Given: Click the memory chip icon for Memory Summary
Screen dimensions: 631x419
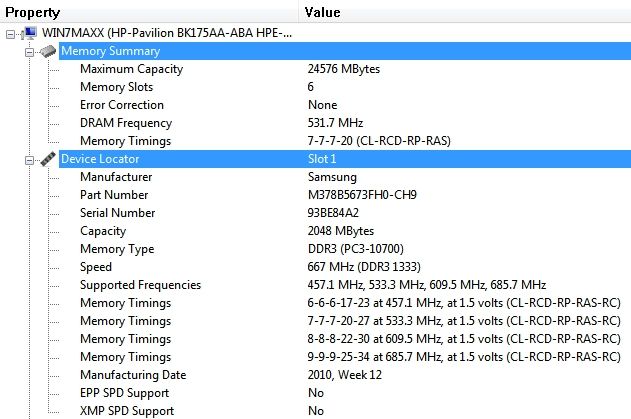Looking at the screenshot, I should click(x=48, y=51).
